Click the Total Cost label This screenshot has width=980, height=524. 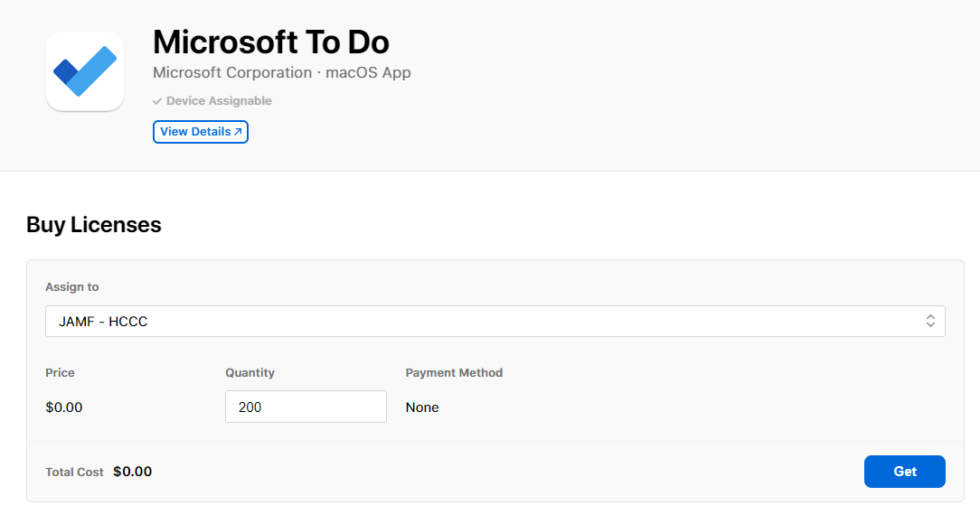(74, 473)
